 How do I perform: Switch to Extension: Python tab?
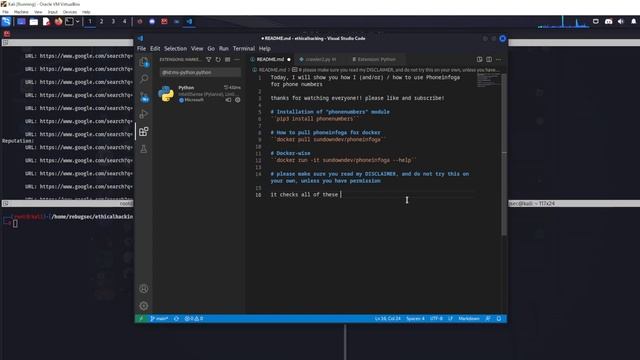376,60
